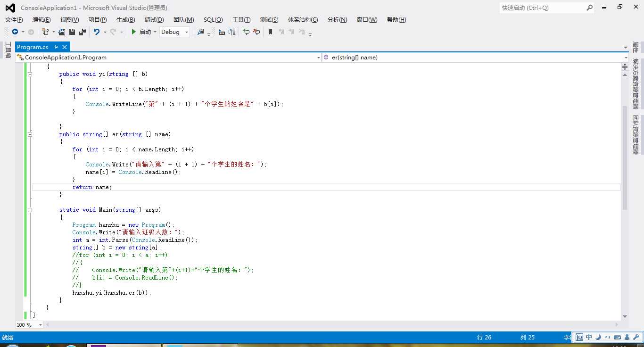Image resolution: width=644 pixels, height=347 pixels.
Task: Click the Comment selected lines icon
Action: click(246, 32)
